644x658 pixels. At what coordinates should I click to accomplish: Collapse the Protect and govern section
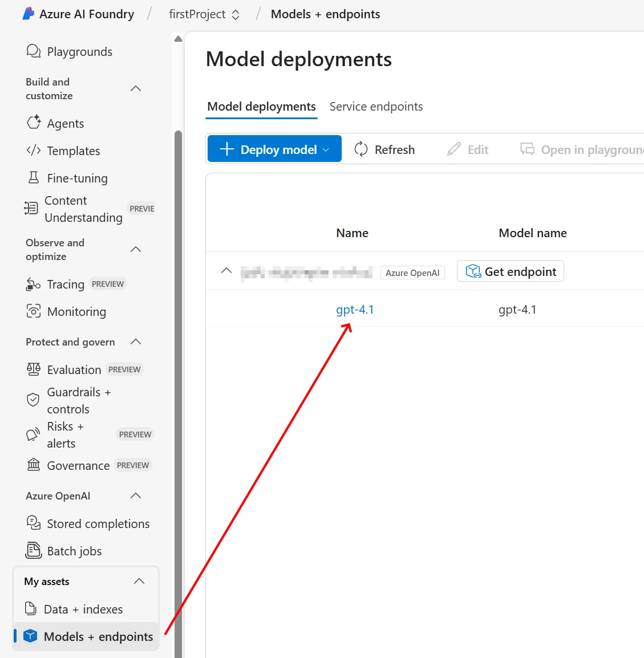[x=136, y=342]
